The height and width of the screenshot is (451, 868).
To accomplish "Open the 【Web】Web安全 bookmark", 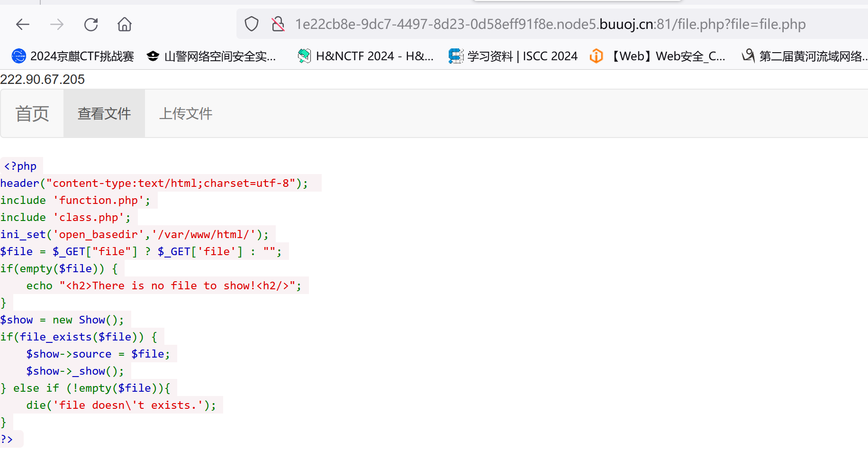I will (x=658, y=56).
